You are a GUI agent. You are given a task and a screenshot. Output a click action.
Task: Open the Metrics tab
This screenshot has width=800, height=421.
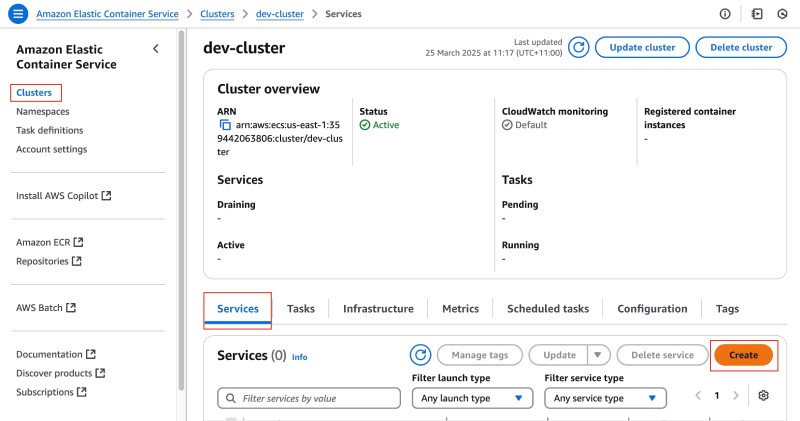[x=460, y=309]
